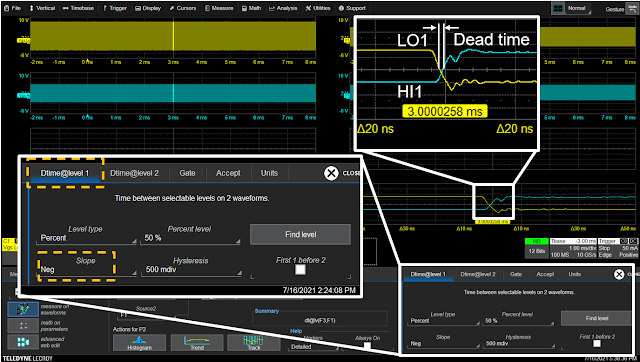Toggle First 1 before 2 in small lower-right dialog
Image resolution: width=640 pixels, height=362 pixels.
click(x=597, y=344)
